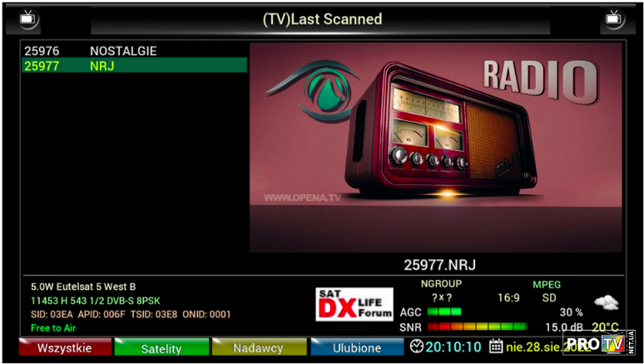Click the cloud weather icon
The height and width of the screenshot is (364, 644).
tap(606, 303)
